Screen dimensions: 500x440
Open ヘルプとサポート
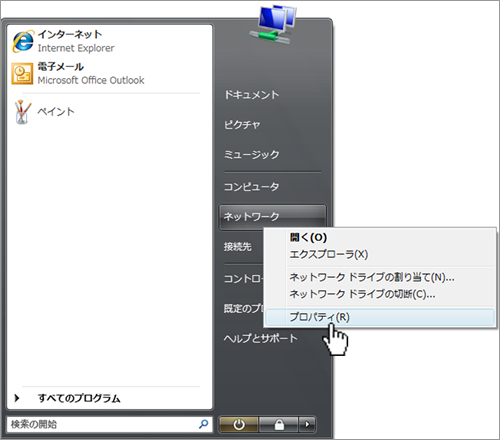tap(261, 338)
